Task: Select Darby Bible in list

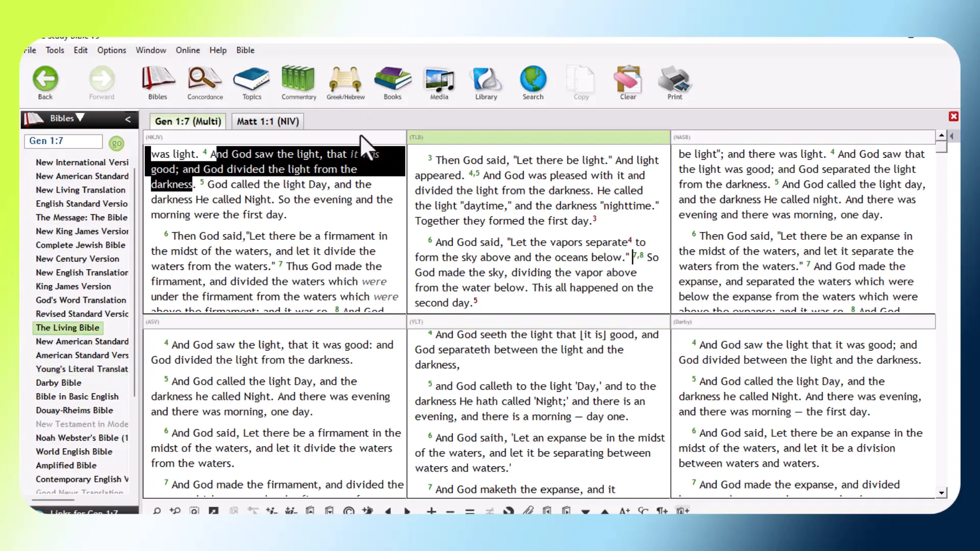Action: click(x=59, y=383)
